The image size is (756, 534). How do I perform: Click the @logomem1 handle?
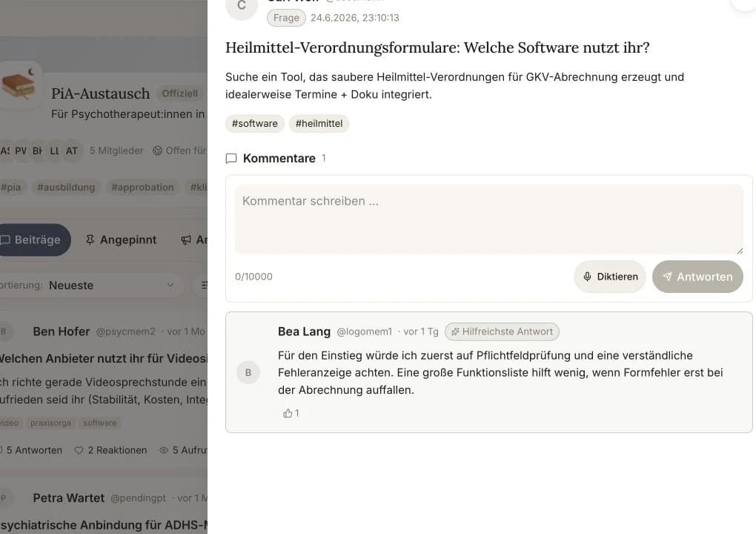tap(364, 332)
